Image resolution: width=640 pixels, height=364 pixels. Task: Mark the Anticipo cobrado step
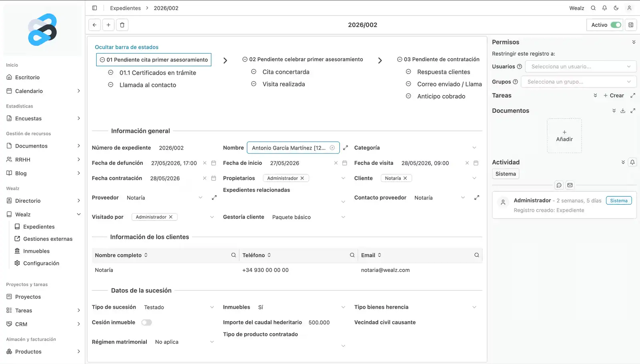(x=408, y=96)
